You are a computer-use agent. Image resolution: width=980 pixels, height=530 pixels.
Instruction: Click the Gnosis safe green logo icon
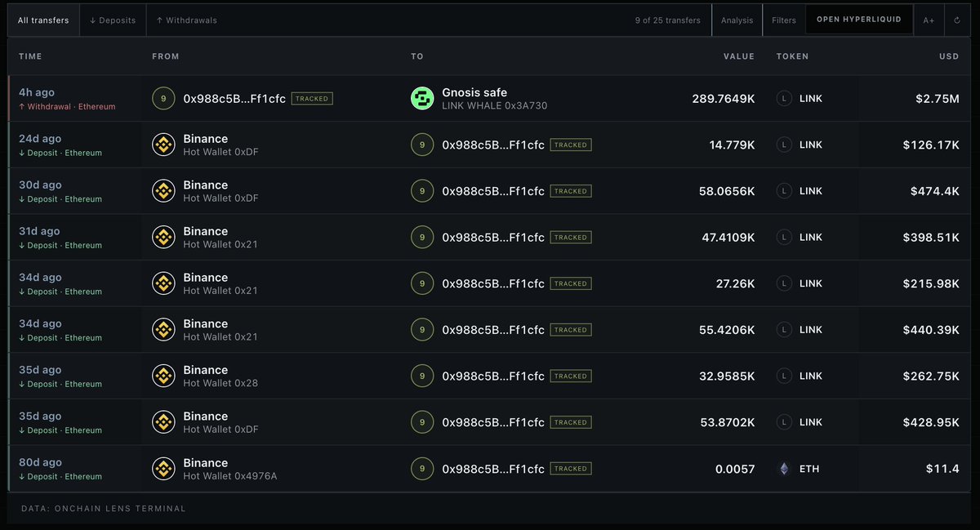[422, 99]
